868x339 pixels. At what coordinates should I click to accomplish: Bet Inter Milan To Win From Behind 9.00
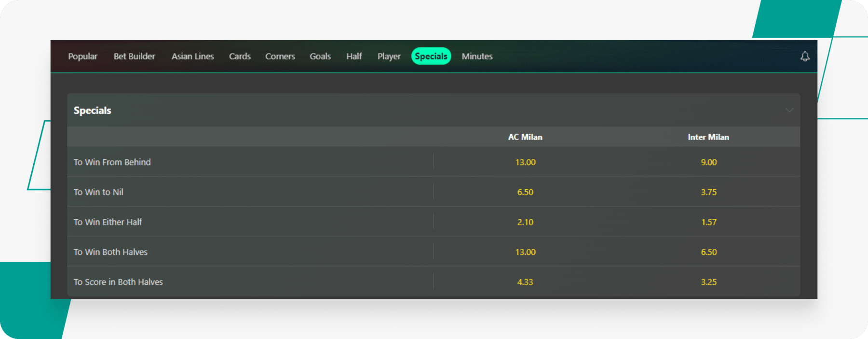(x=709, y=162)
